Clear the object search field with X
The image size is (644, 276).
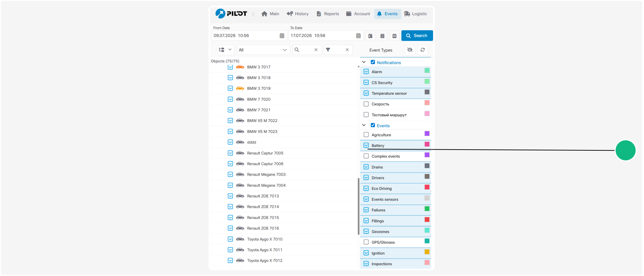316,50
